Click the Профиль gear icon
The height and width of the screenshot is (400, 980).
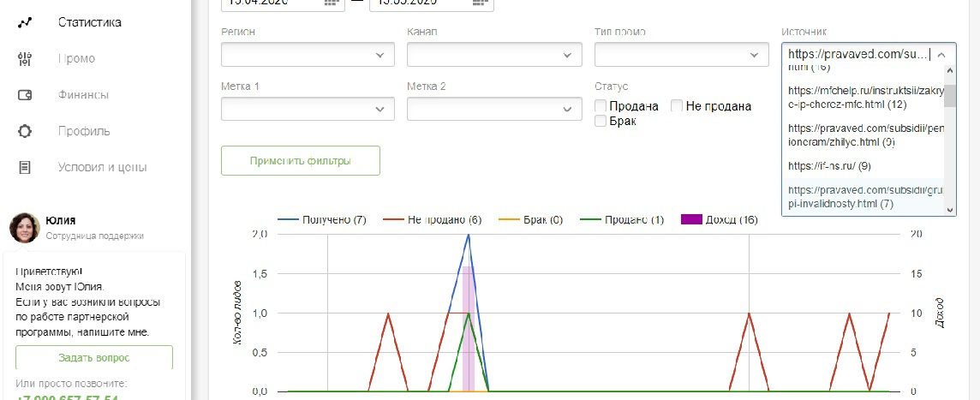[24, 131]
